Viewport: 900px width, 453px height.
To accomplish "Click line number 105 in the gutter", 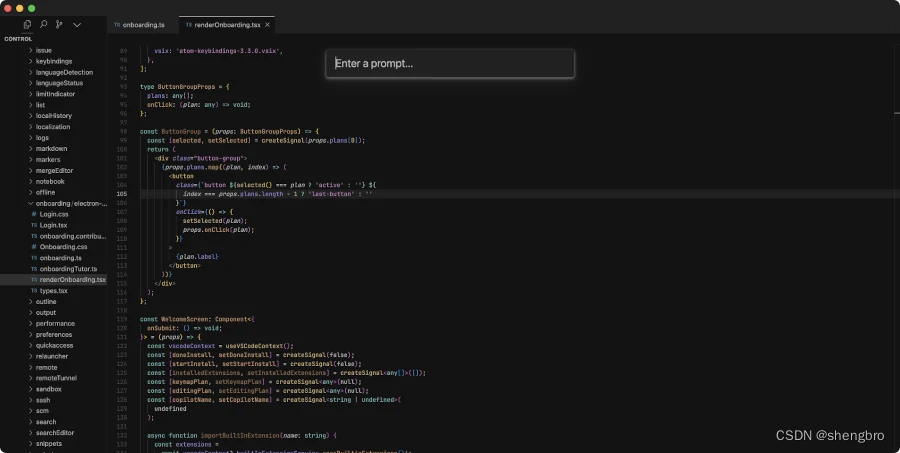I will [122, 194].
